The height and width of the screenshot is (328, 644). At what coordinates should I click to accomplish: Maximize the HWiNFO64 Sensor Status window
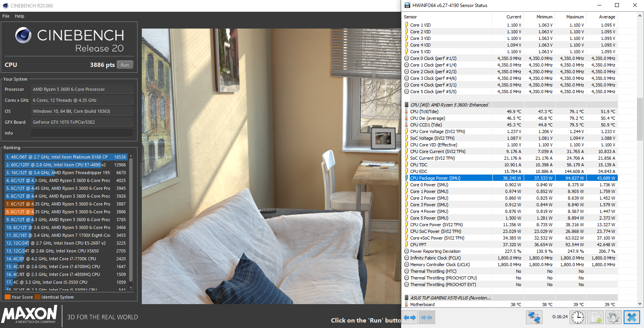[x=617, y=5]
